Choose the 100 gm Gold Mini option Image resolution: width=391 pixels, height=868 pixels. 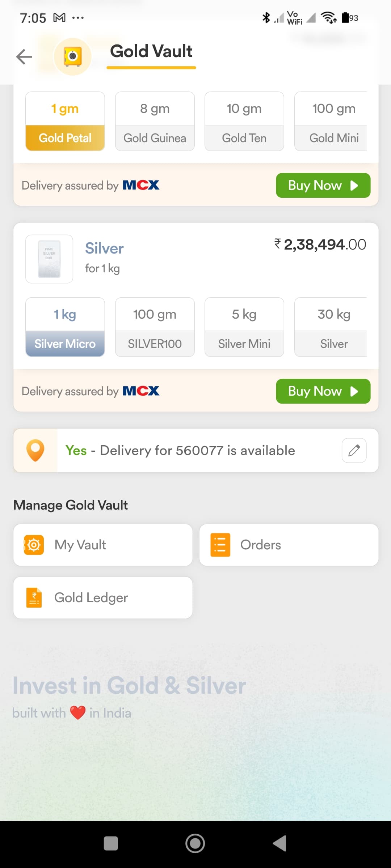coord(331,121)
